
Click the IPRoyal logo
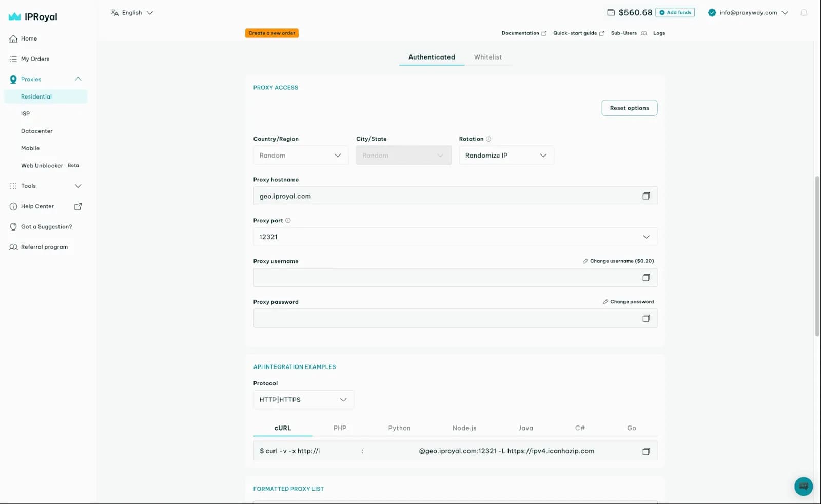click(x=32, y=16)
